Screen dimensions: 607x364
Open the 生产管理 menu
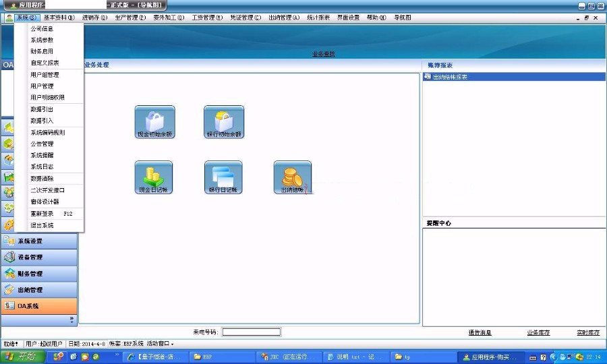pyautogui.click(x=130, y=18)
